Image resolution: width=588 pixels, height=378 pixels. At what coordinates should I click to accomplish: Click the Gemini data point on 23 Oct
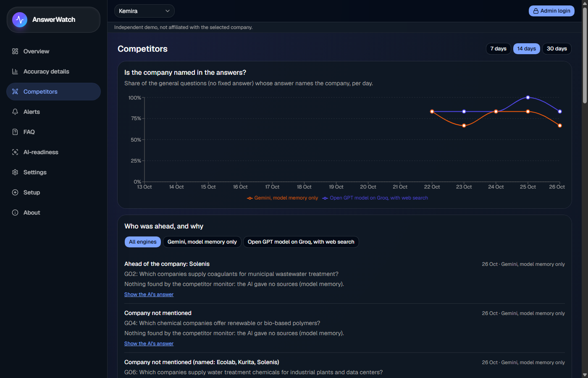pyautogui.click(x=464, y=126)
